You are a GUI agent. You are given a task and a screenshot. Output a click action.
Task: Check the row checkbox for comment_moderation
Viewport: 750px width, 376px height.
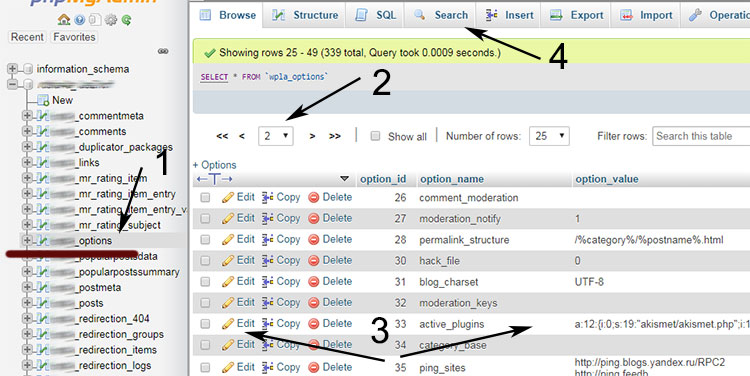coord(205,198)
